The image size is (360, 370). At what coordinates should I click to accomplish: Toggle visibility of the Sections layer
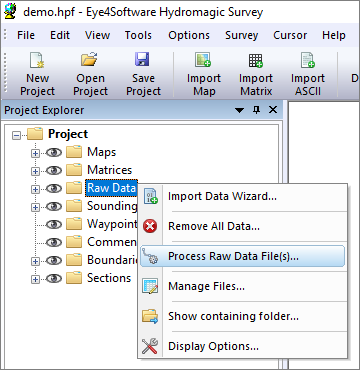(x=54, y=278)
